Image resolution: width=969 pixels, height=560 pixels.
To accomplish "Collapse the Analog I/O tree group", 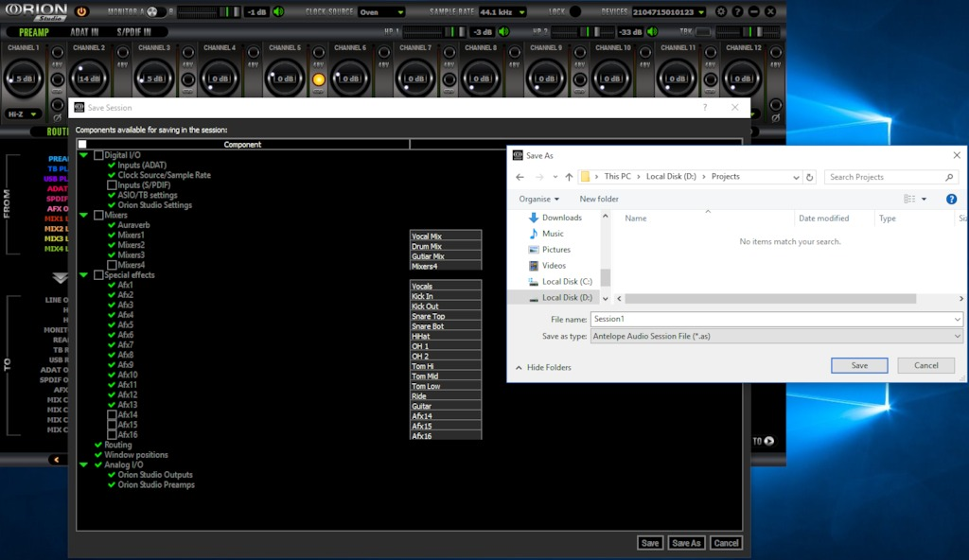I will [x=83, y=464].
